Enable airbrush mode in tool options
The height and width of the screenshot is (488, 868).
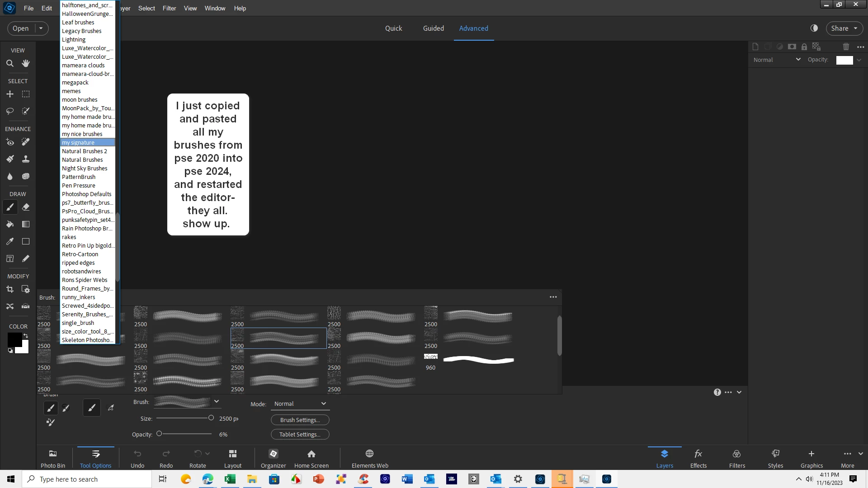[111, 408]
